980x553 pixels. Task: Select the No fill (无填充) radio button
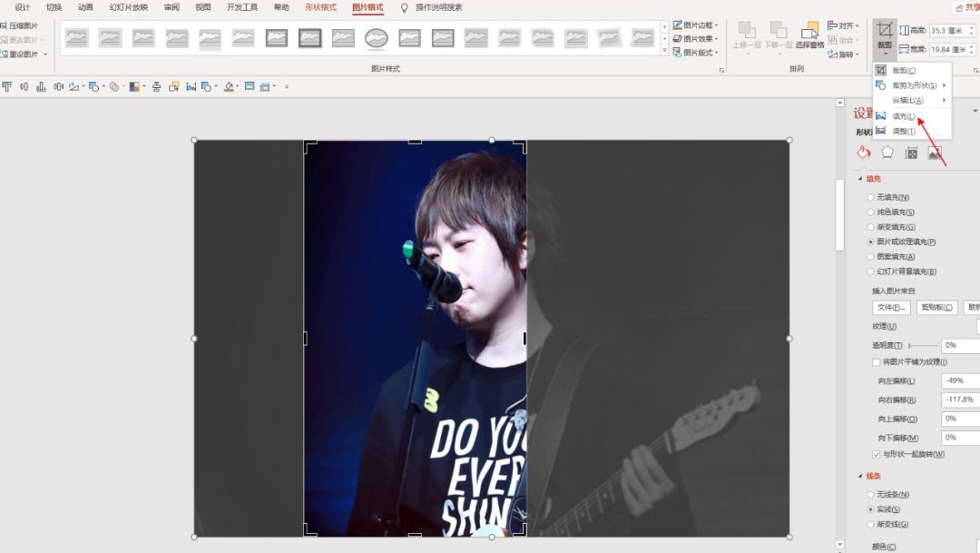[872, 197]
